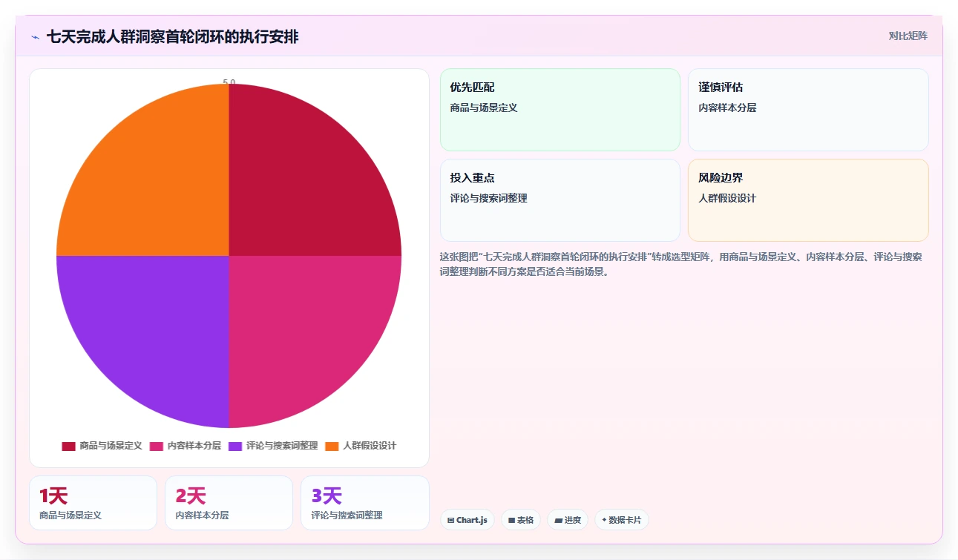This screenshot has width=958, height=560.
Task: Click the 对比矩阵 label in header
Action: [908, 36]
